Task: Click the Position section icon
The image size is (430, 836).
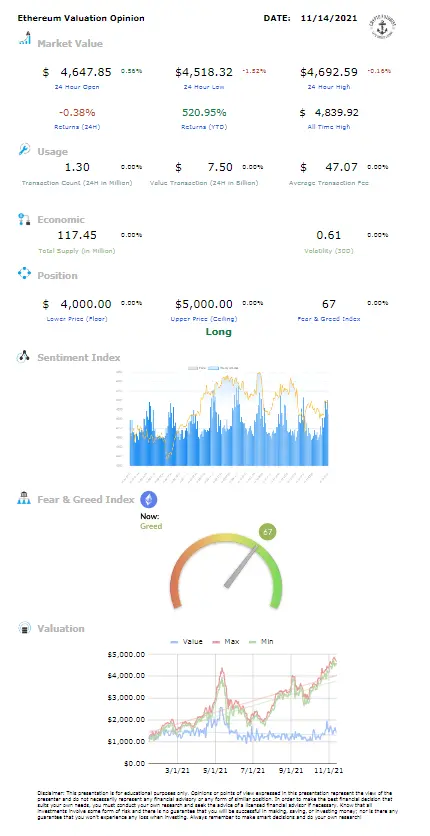Action: click(x=25, y=274)
